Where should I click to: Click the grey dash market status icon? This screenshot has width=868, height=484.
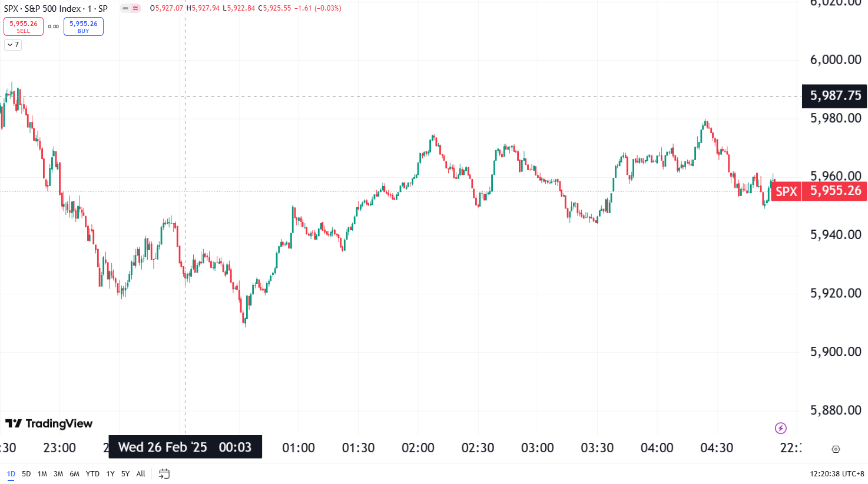[125, 8]
